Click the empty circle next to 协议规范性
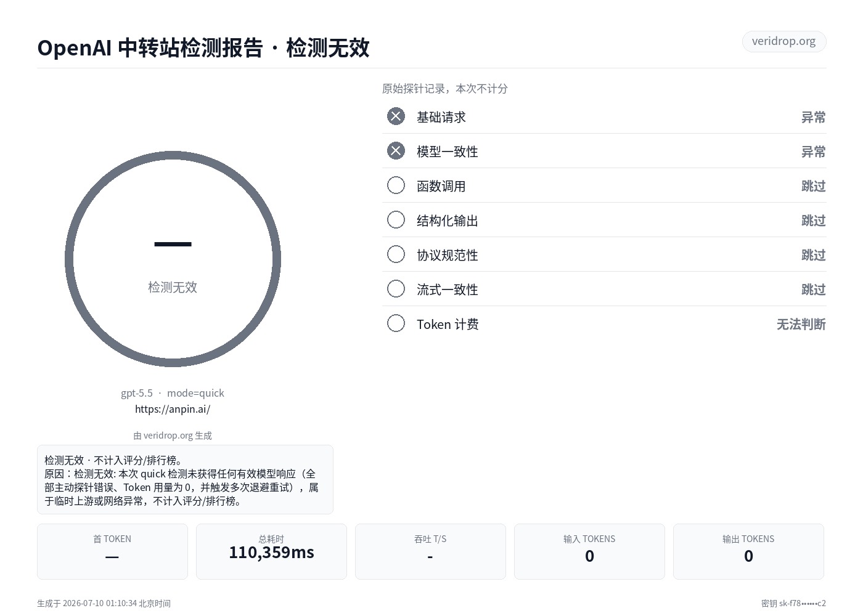 pos(396,254)
